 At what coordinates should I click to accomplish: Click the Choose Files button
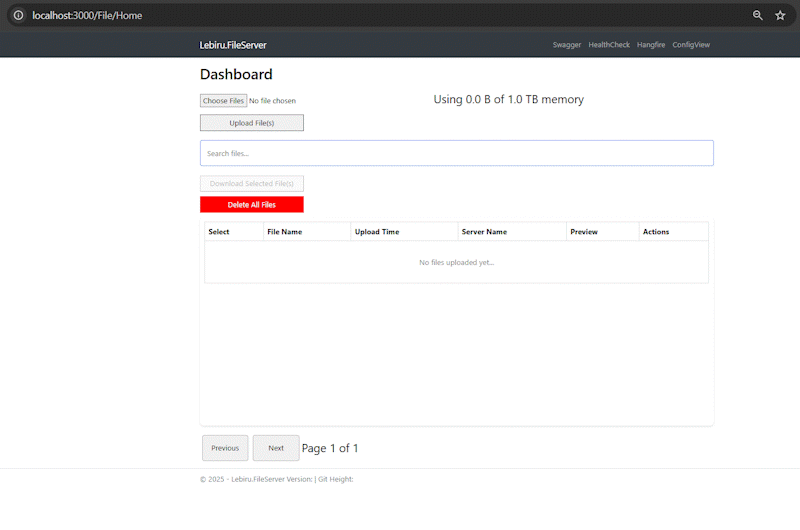[223, 100]
